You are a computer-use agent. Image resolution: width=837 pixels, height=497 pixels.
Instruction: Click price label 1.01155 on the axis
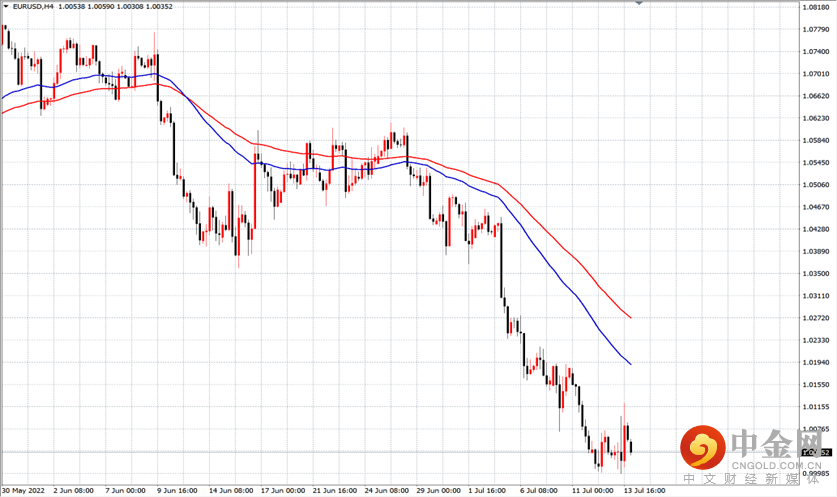pyautogui.click(x=816, y=406)
